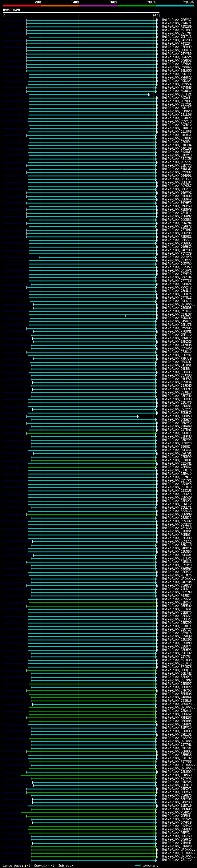
Task: Select hit label UniRef100_A9RTF1
Action: (x=177, y=74)
